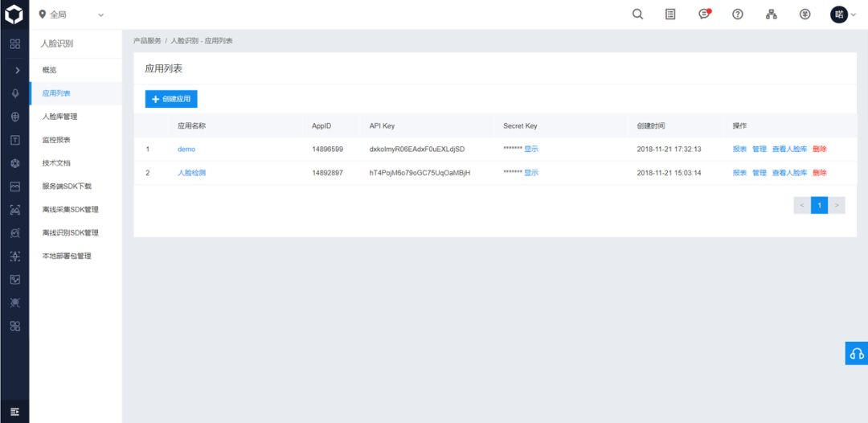Click the API Key dxkolmyR06EAdxF0uEXLdjSD

coord(417,150)
